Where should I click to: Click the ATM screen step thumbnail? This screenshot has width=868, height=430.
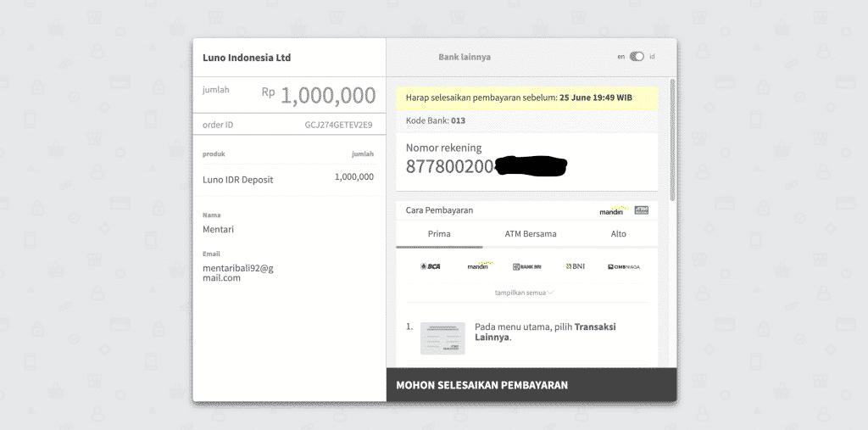tap(442, 338)
